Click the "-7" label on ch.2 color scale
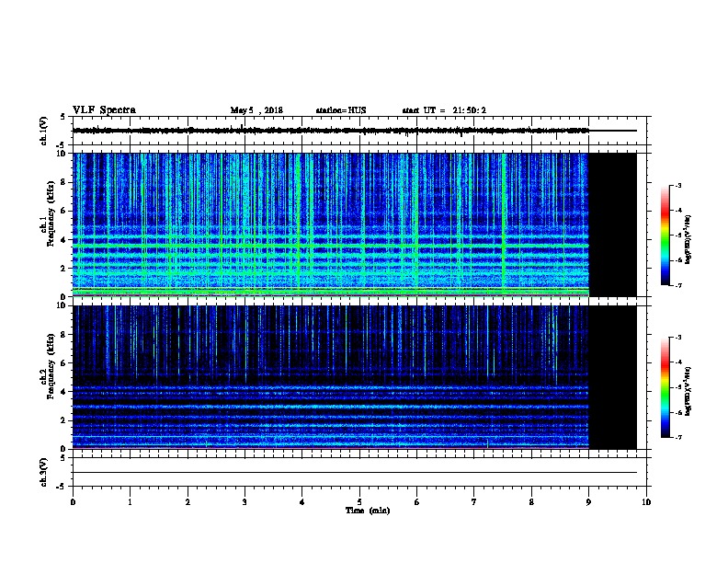Viewport: 728px width, 563px height. pyautogui.click(x=677, y=437)
